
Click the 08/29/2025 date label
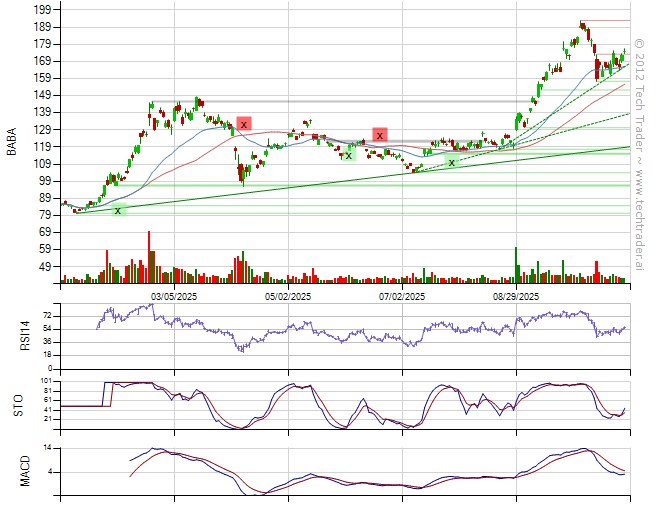click(x=516, y=297)
